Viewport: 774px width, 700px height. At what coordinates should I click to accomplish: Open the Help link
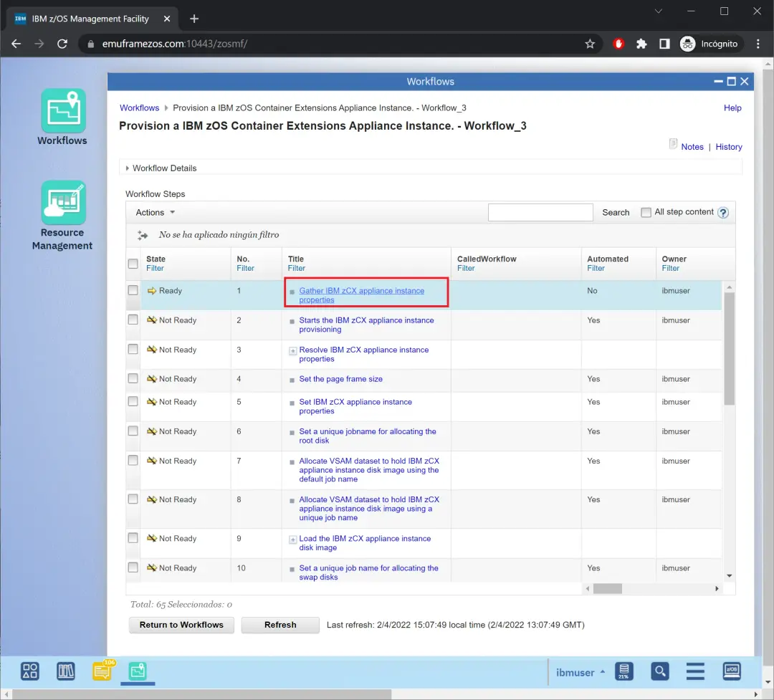pyautogui.click(x=732, y=107)
